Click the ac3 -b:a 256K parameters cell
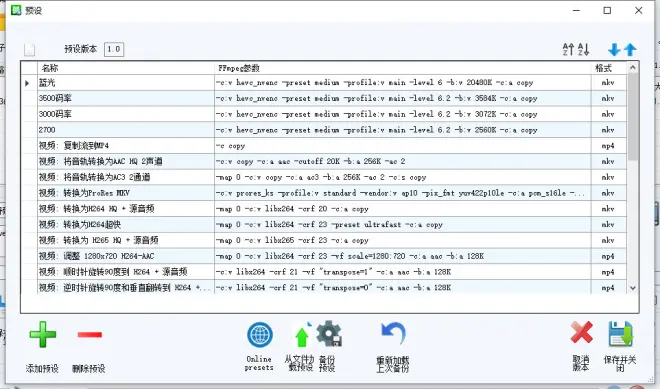Screen dimensions: 660x389 tap(402, 177)
